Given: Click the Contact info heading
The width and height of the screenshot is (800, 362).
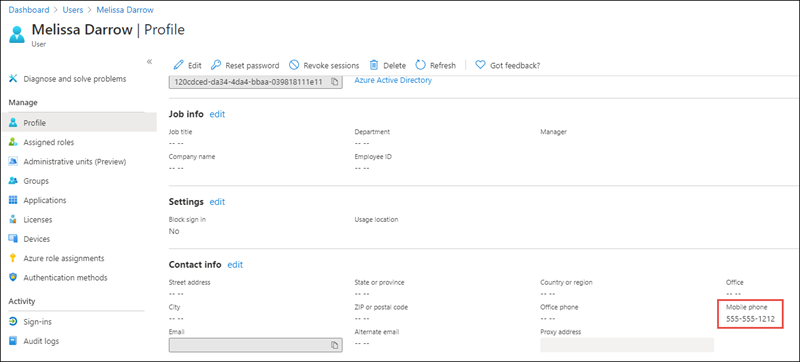Looking at the screenshot, I should click(195, 265).
